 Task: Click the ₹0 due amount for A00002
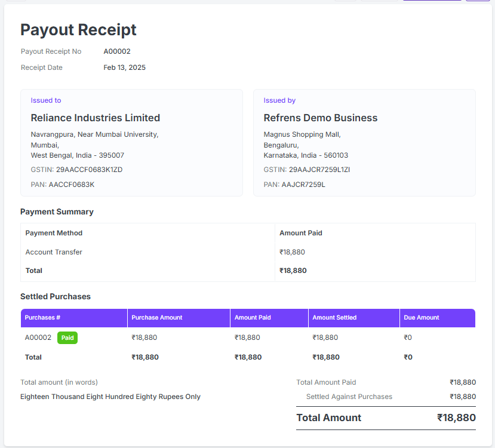(408, 337)
